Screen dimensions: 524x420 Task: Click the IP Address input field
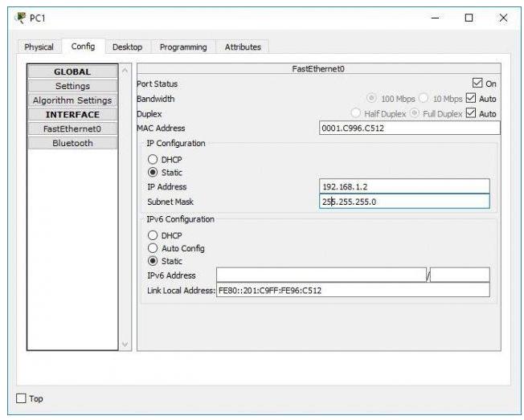click(404, 186)
